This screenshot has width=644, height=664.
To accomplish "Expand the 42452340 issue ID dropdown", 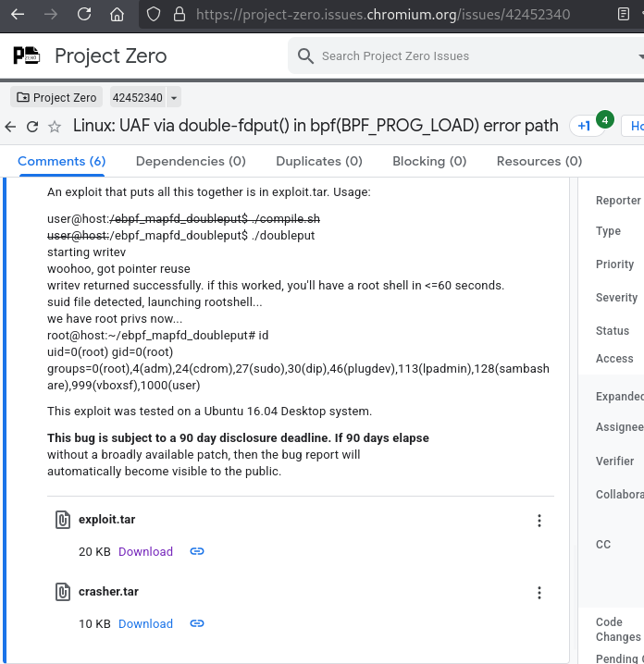I will click(x=174, y=98).
